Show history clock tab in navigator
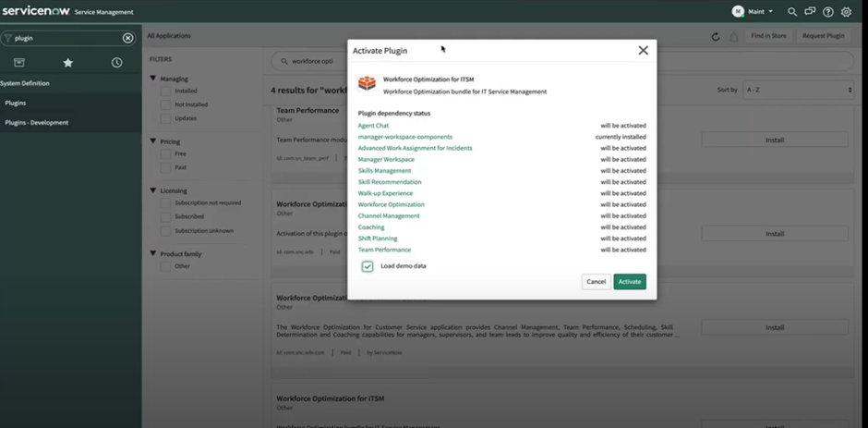 116,63
